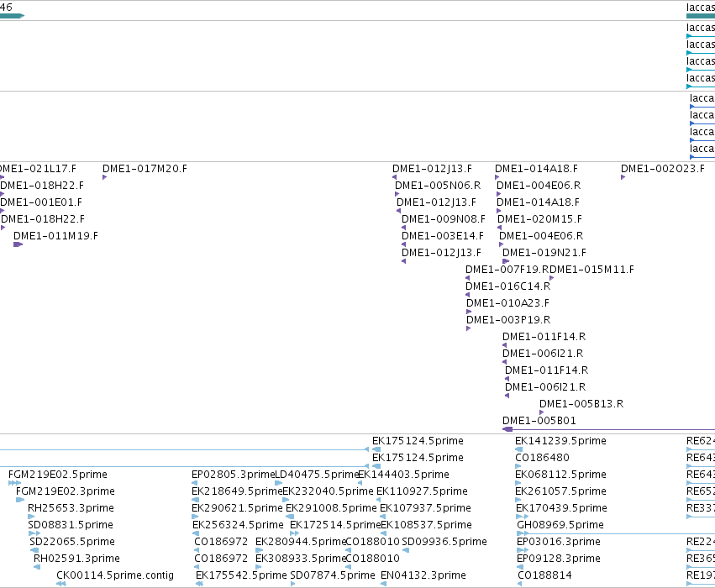
Task: Click the EK256324.5prime EST label
Action: pos(238,525)
